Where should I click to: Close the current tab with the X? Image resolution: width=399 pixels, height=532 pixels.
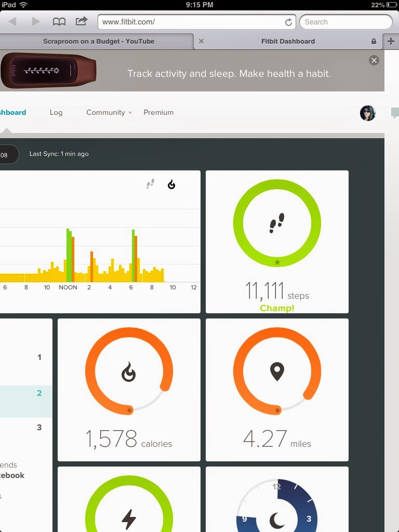tap(201, 42)
